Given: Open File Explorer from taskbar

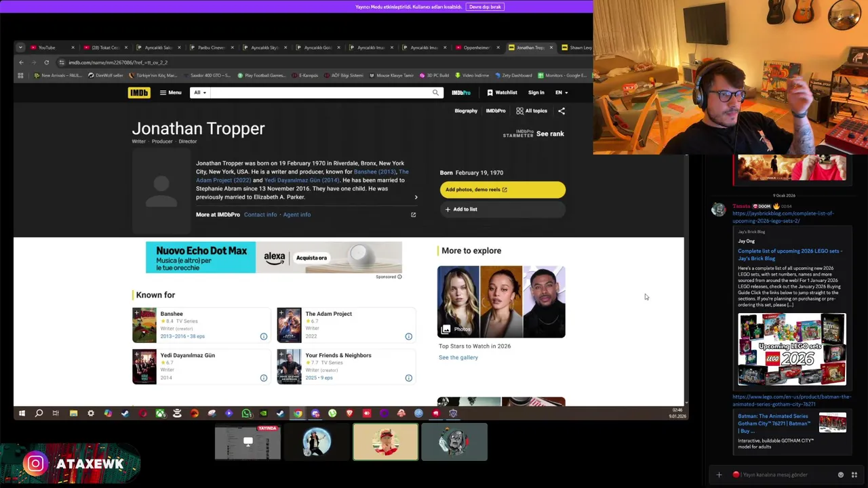Looking at the screenshot, I should click(73, 413).
